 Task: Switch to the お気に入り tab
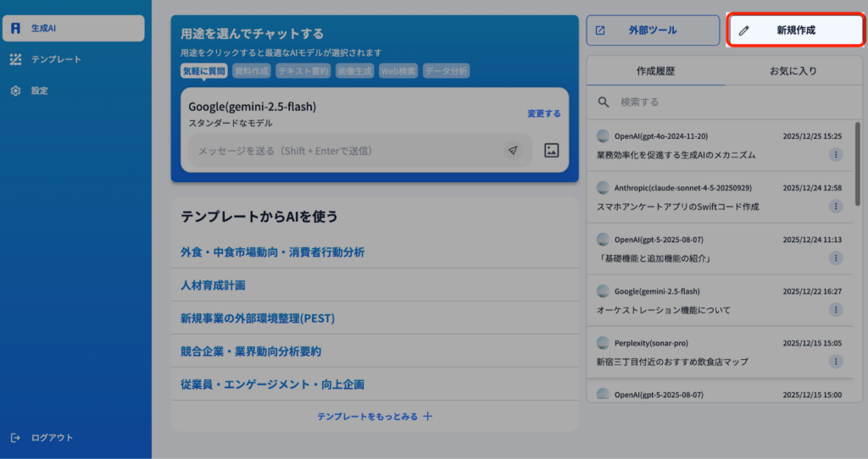click(x=793, y=71)
